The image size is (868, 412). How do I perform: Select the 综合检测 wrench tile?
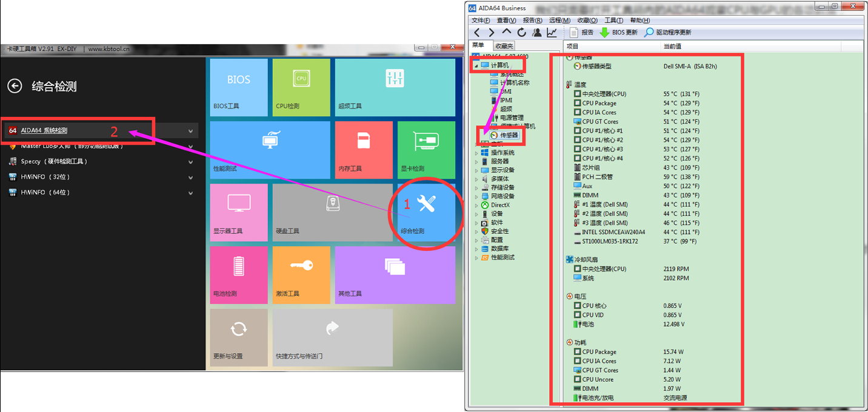click(x=426, y=211)
